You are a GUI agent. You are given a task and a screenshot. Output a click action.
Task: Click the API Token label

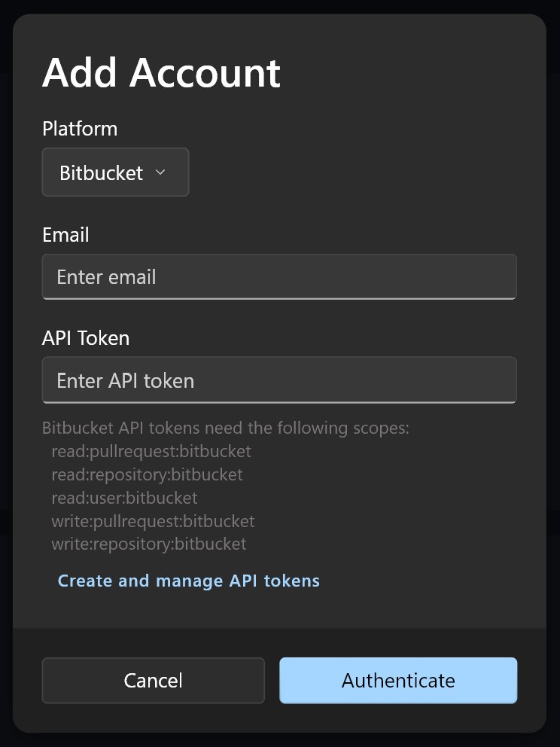click(x=86, y=338)
